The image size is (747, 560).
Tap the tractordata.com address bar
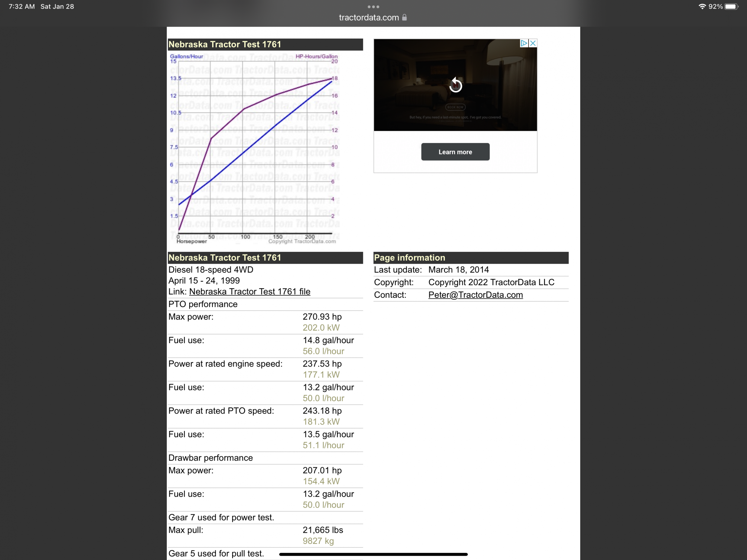click(x=369, y=18)
